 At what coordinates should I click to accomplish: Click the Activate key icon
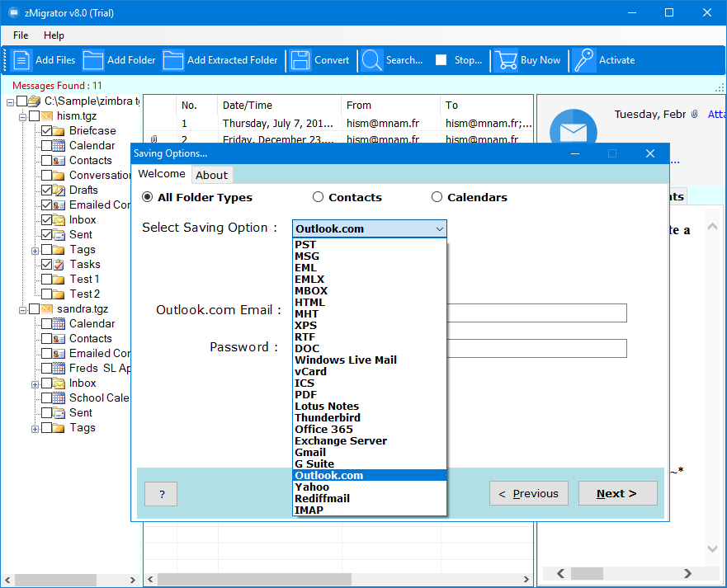click(584, 60)
